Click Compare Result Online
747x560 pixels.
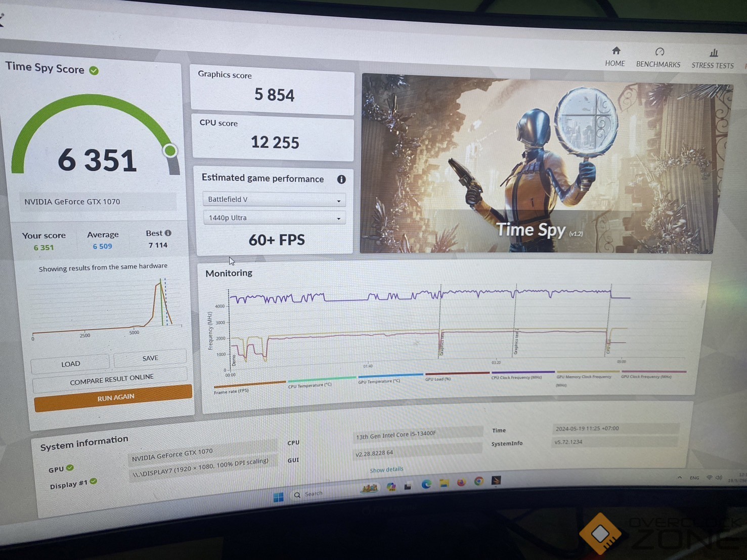[111, 380]
